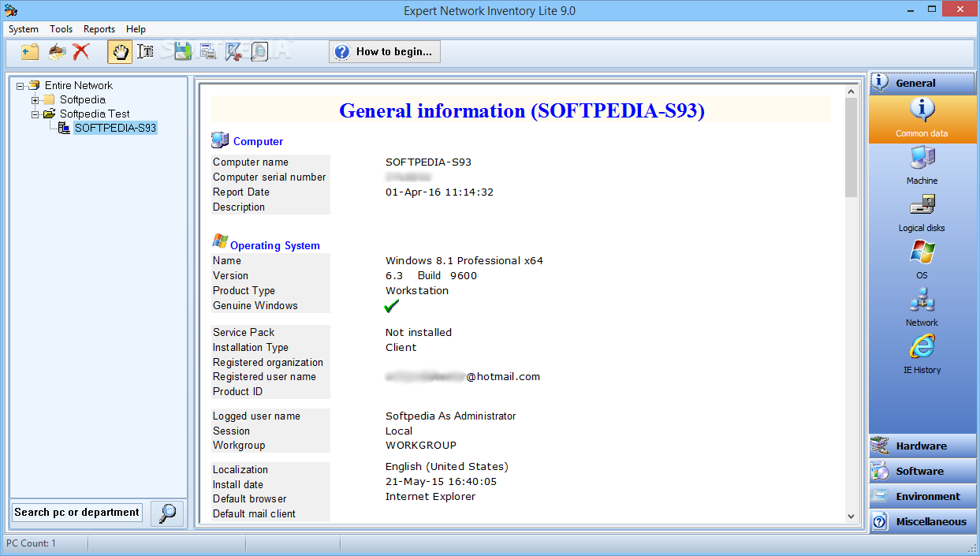Click the computer icon beside SOFTPEDIA-S93
Screen dimensions: 980x556
[x=64, y=128]
